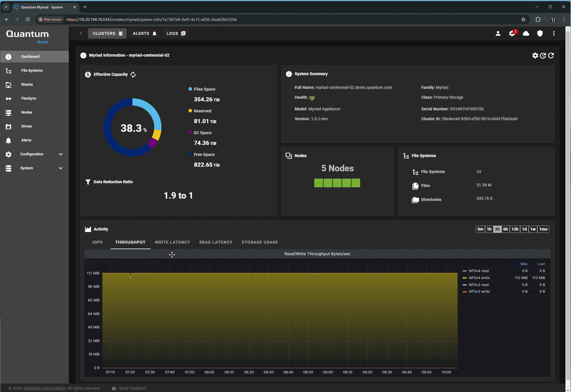571x392 pixels.
Task: Toggle NFSv4 write series in legend
Action: click(x=479, y=278)
